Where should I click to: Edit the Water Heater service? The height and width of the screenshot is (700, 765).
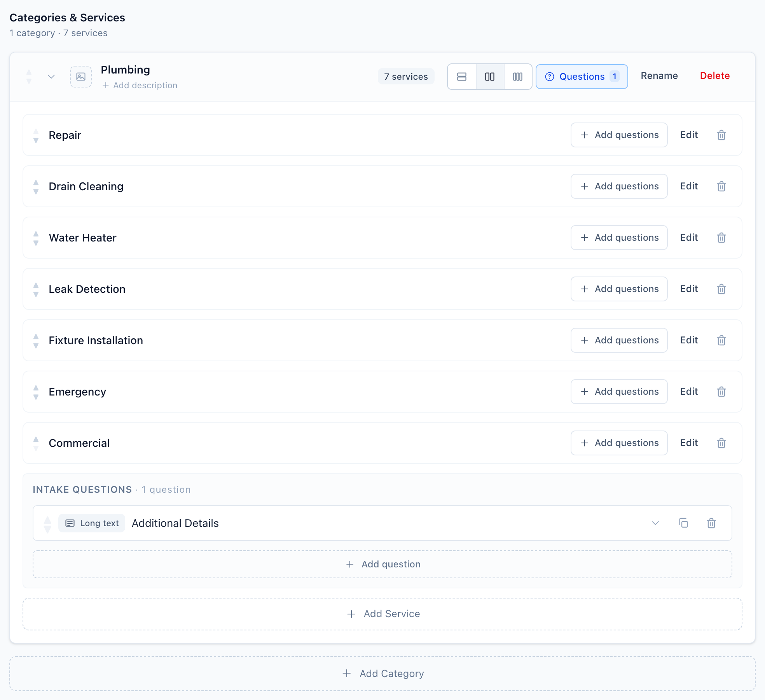click(689, 238)
